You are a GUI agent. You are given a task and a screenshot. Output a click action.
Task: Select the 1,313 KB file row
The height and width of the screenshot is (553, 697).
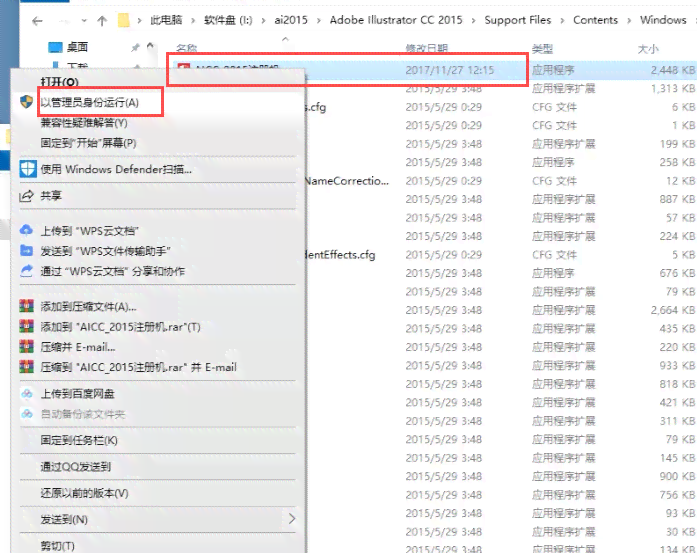[x=500, y=88]
